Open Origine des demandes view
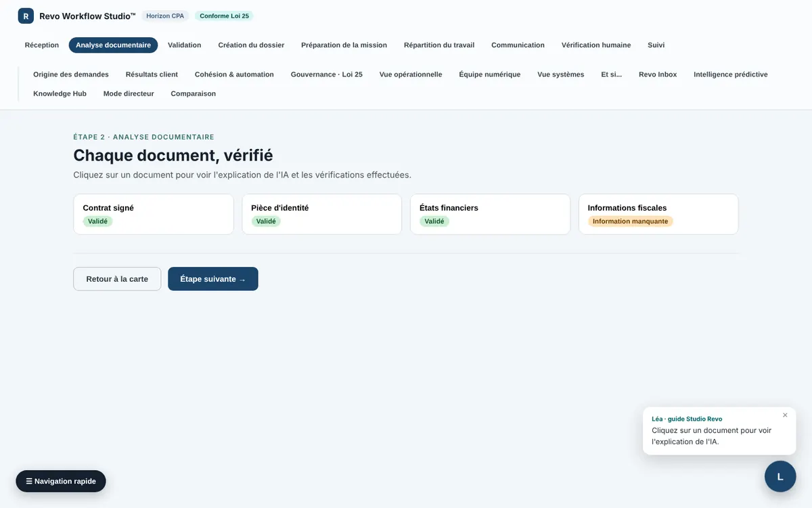812x508 pixels. tap(71, 75)
